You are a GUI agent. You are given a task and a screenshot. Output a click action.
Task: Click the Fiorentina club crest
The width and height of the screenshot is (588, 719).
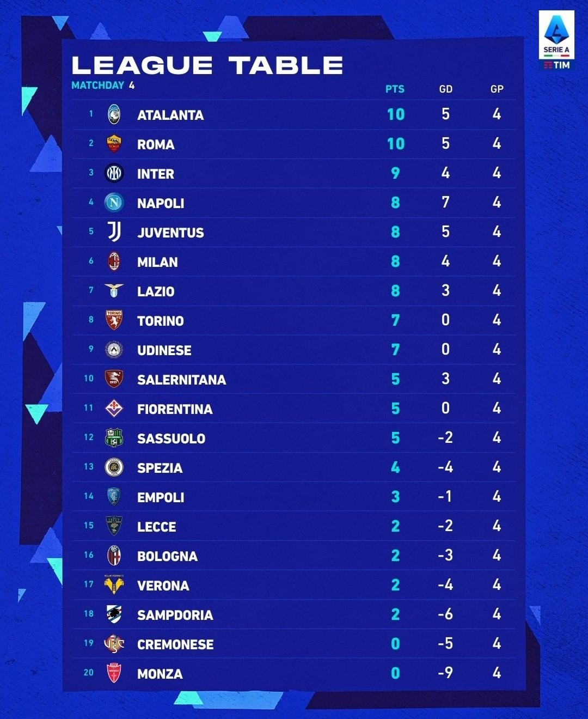[114, 409]
